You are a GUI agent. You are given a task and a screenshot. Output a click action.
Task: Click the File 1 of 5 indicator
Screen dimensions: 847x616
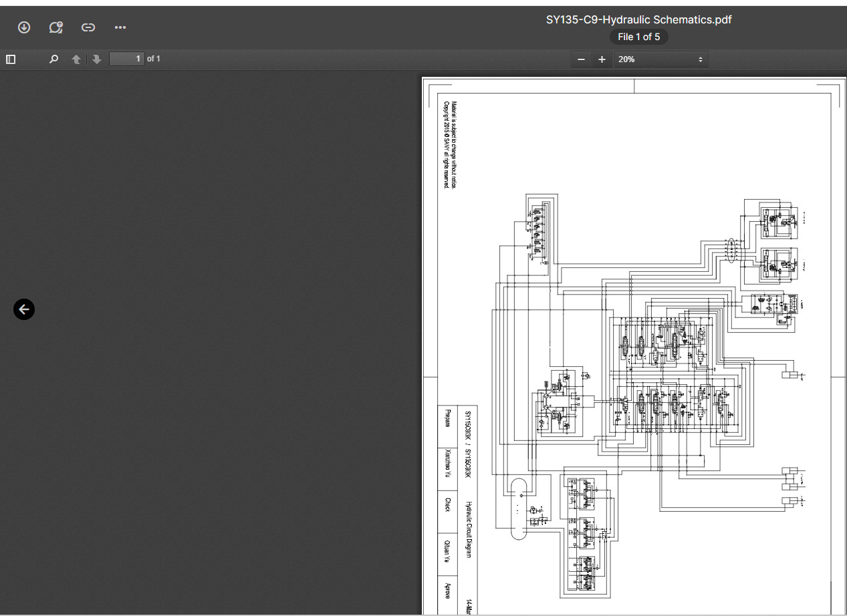[x=638, y=37]
